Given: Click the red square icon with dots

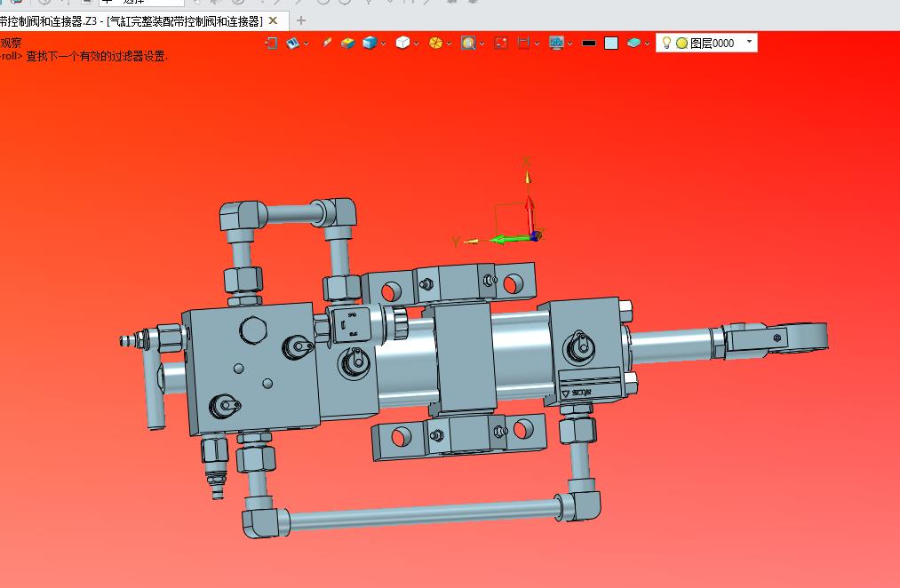Looking at the screenshot, I should click(501, 43).
